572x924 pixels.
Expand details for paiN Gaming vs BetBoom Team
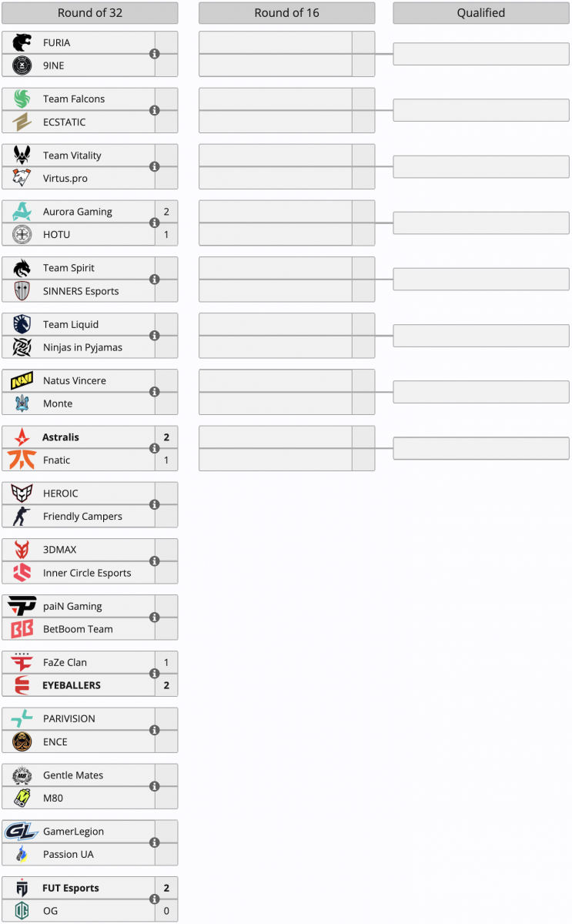coord(154,618)
